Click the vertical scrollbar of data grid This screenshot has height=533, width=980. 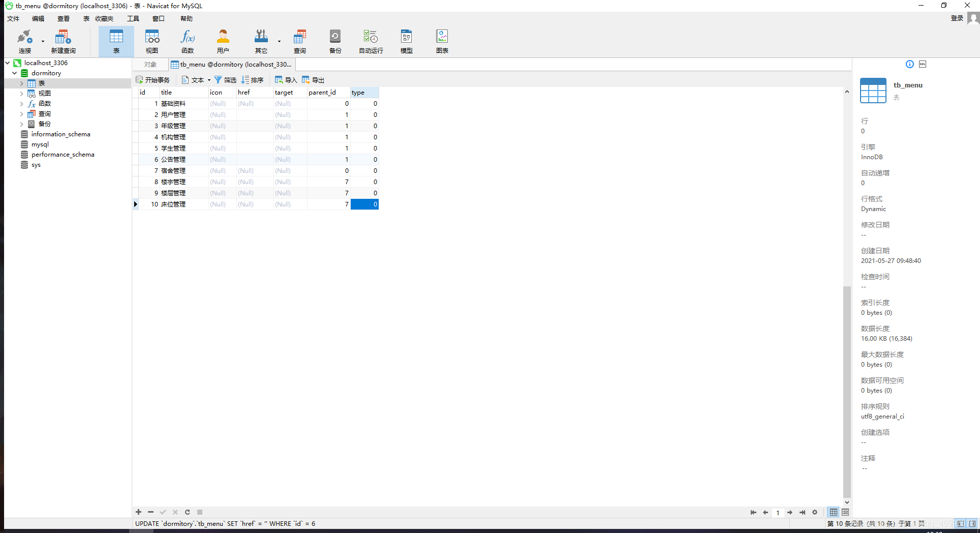point(847,392)
